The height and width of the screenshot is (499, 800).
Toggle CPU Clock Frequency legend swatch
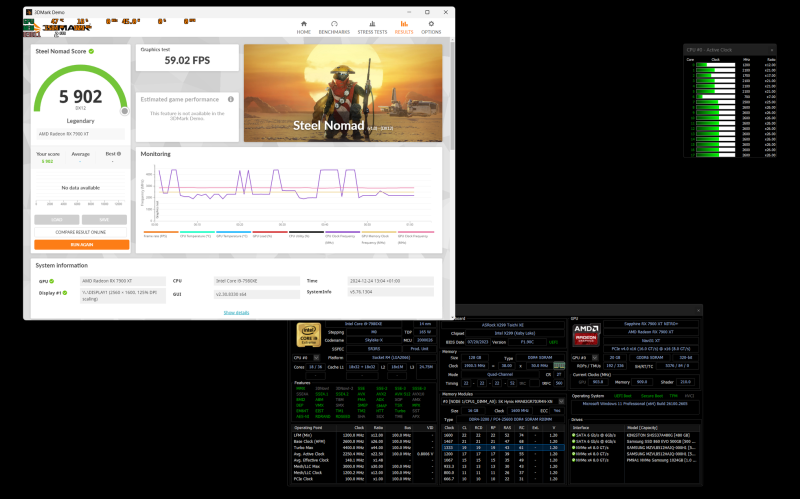click(x=342, y=232)
